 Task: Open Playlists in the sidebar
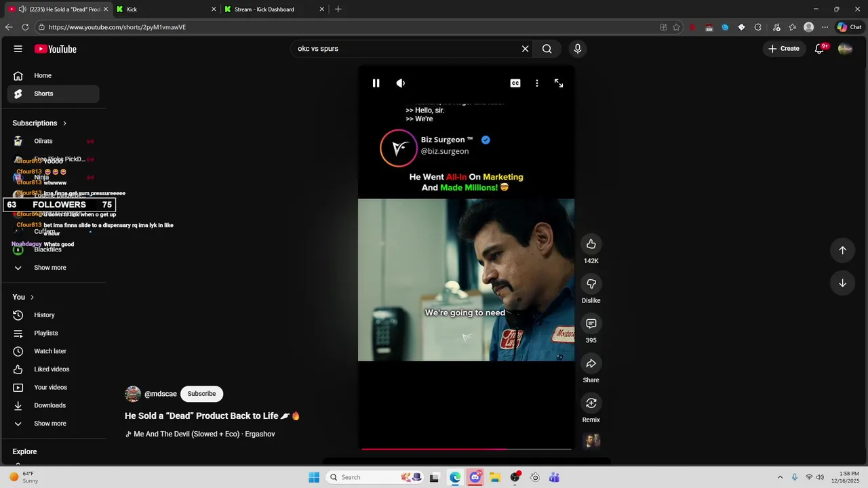pyautogui.click(x=53, y=333)
